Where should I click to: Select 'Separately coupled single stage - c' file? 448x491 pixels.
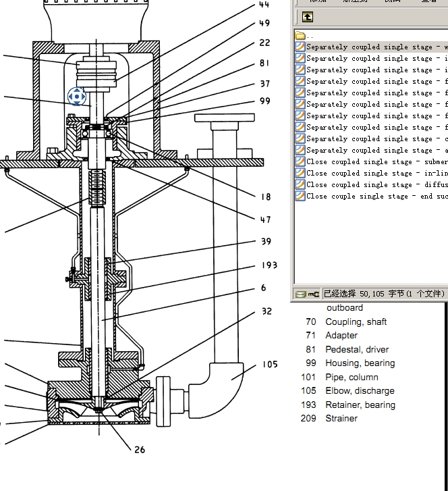[374, 139]
